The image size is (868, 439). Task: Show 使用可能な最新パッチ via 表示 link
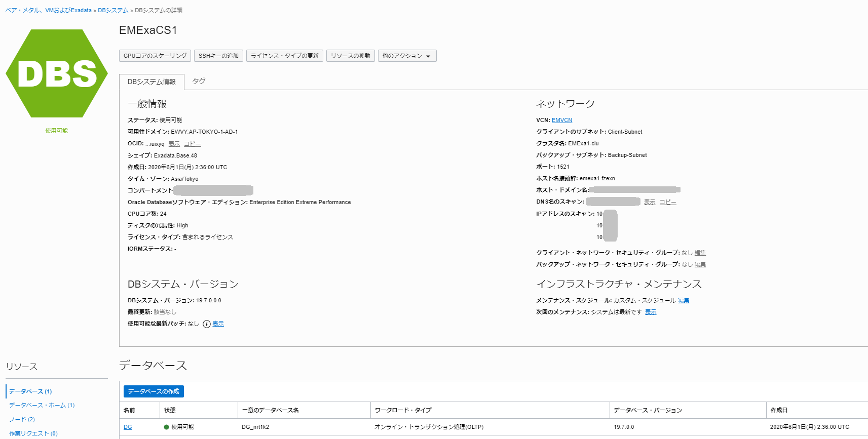click(x=218, y=324)
